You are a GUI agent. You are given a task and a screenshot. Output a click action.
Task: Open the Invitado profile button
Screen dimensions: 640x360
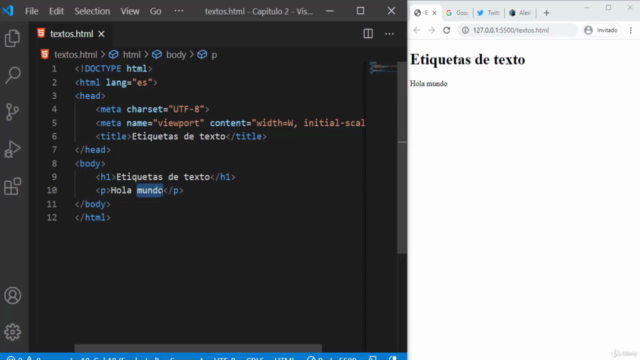601,30
